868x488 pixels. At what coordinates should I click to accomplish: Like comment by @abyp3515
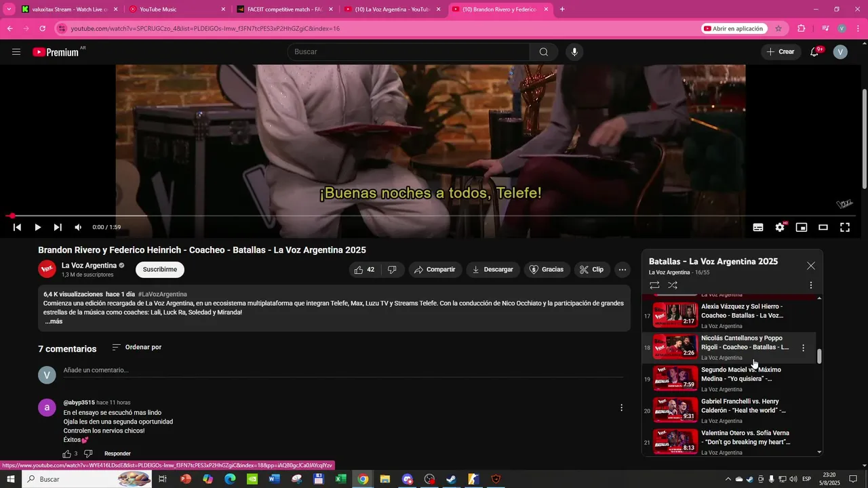click(x=67, y=453)
